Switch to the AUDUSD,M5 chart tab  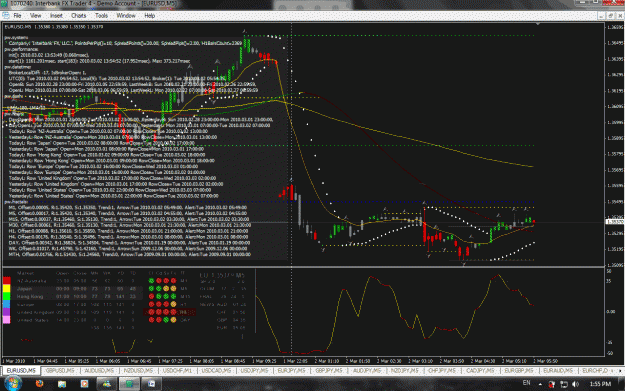(x=99, y=371)
